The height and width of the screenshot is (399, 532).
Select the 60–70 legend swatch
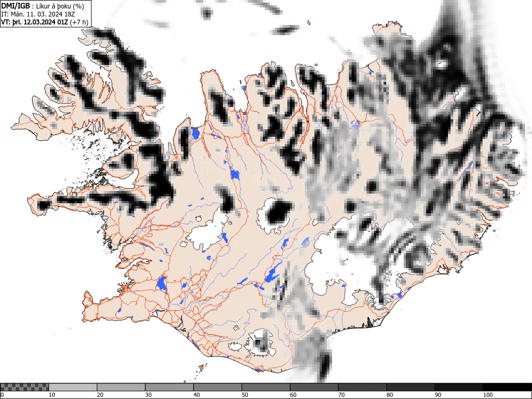[314, 387]
